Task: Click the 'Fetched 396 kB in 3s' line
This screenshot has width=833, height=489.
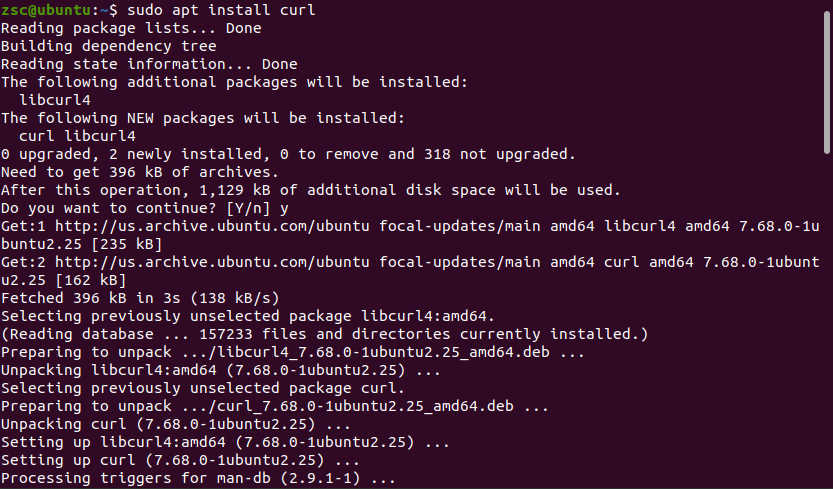Action: point(140,298)
